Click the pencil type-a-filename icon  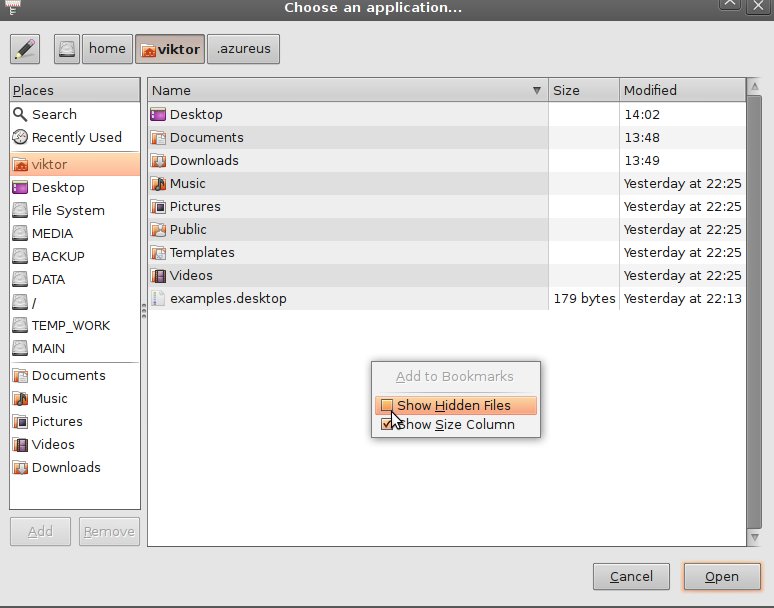click(x=25, y=49)
